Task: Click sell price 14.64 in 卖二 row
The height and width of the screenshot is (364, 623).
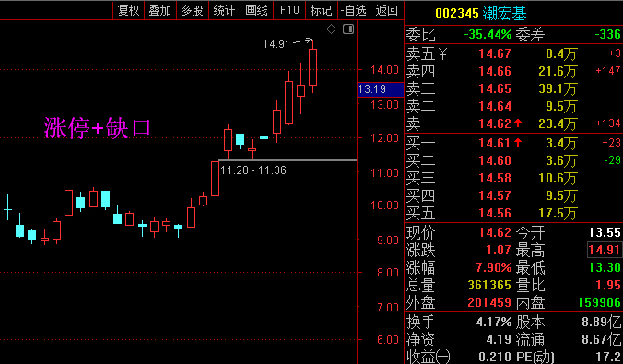Action: [x=495, y=106]
